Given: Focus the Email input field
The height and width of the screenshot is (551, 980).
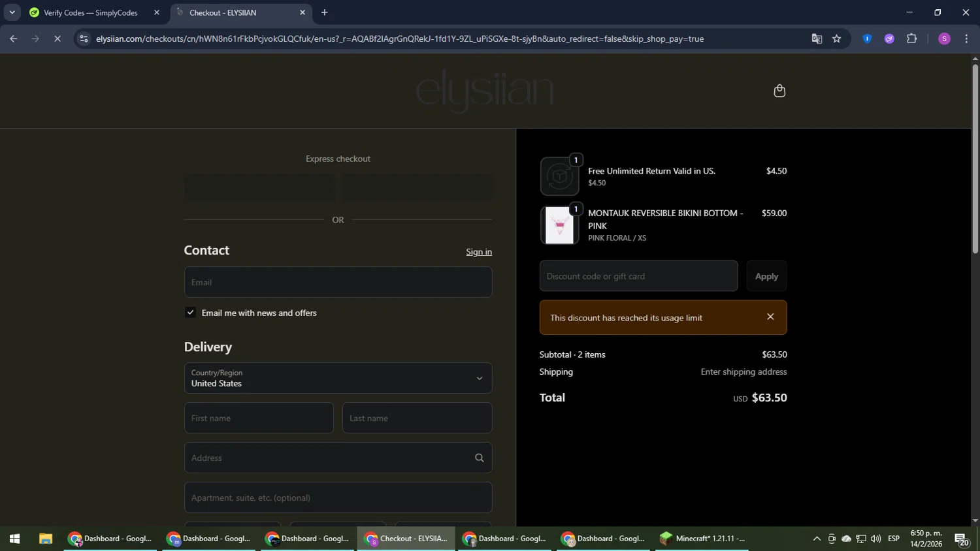Looking at the screenshot, I should tap(338, 282).
